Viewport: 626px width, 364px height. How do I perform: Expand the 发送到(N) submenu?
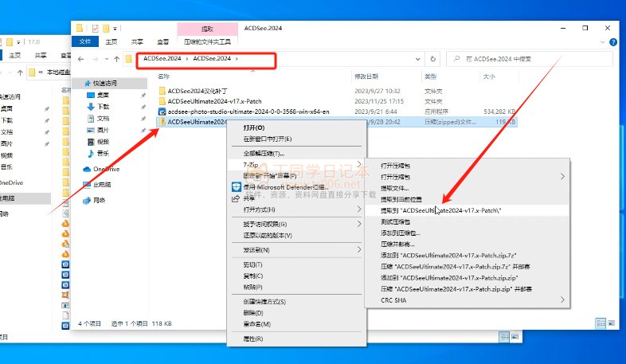tap(296, 250)
